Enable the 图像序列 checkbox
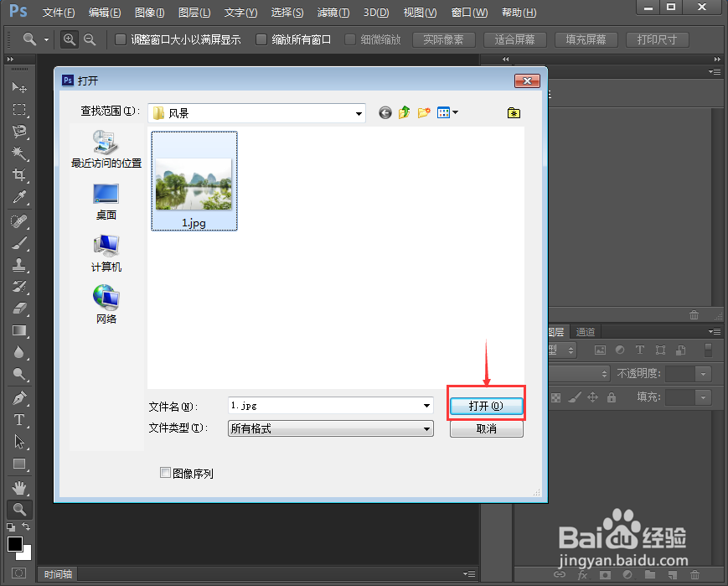 pyautogui.click(x=166, y=472)
